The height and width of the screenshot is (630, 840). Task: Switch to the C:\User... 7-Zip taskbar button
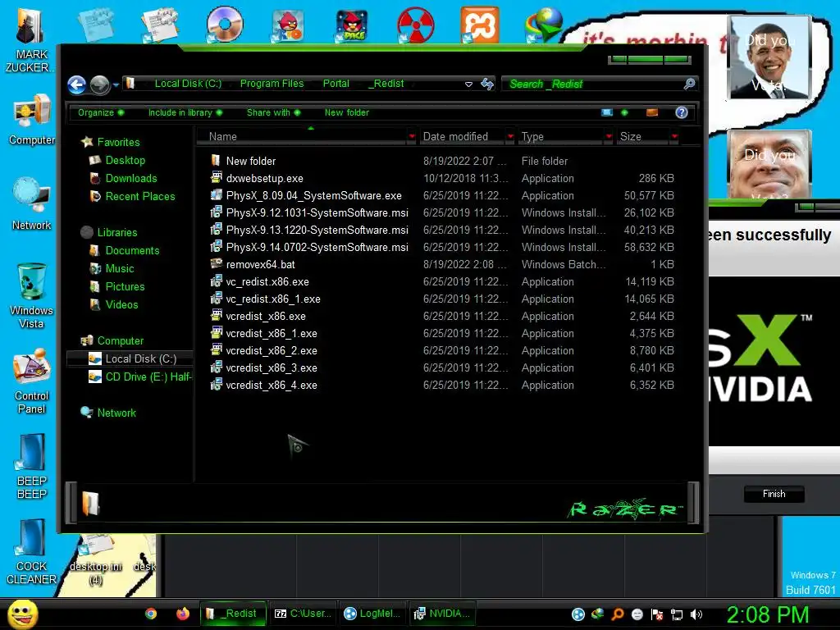tap(302, 614)
